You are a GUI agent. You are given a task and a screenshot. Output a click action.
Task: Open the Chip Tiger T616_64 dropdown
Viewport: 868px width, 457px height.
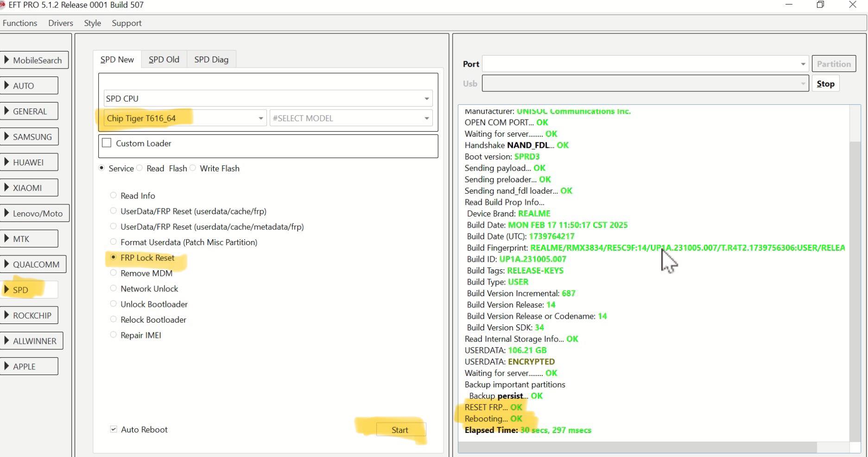pos(185,118)
